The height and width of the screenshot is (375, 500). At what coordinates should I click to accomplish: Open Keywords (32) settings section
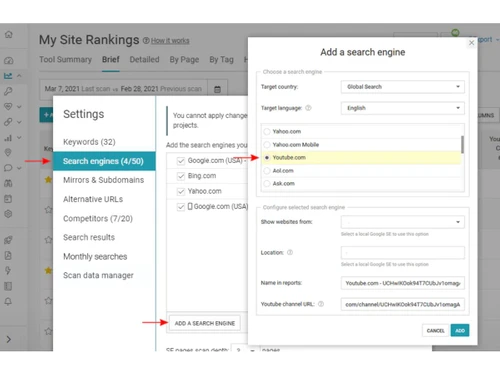[x=89, y=142]
